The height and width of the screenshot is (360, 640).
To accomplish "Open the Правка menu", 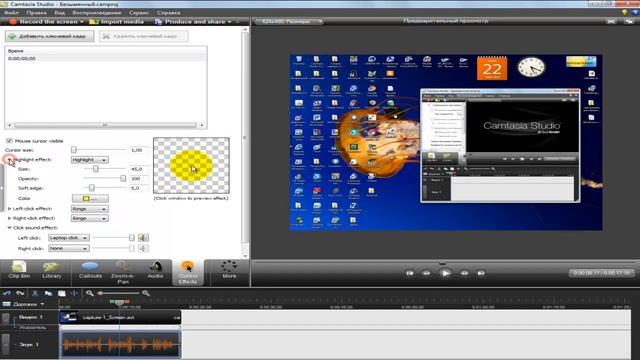I will [36, 13].
